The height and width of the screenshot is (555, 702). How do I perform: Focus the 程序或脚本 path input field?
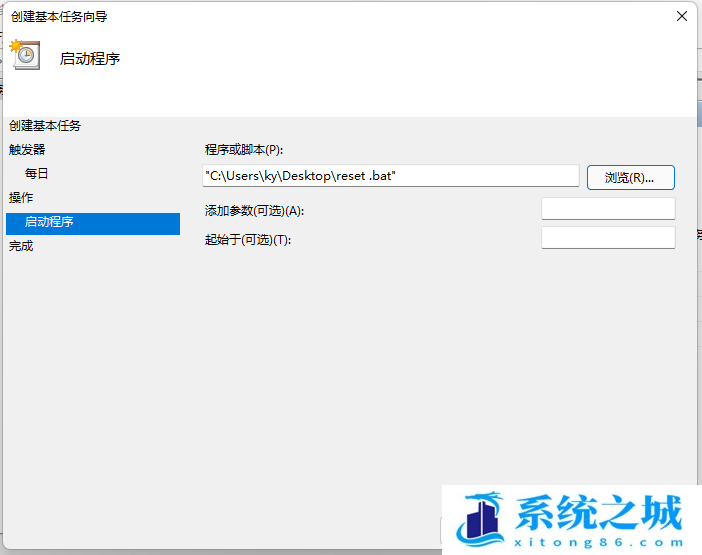pos(391,176)
